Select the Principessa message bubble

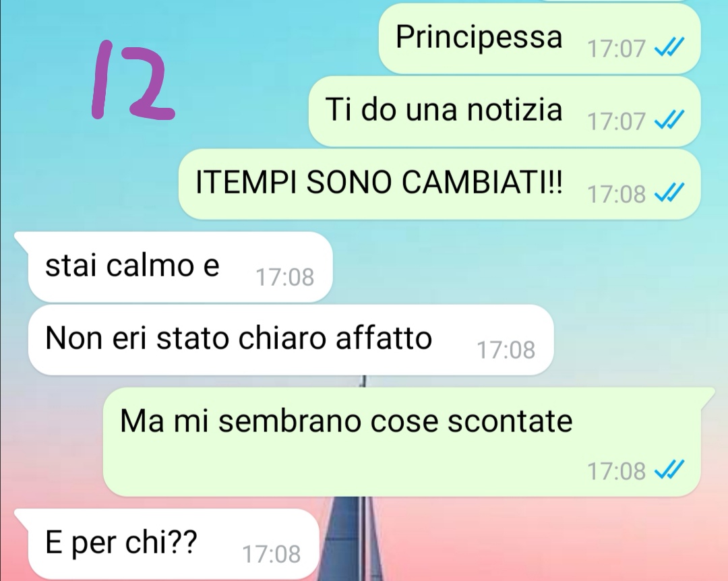click(539, 38)
